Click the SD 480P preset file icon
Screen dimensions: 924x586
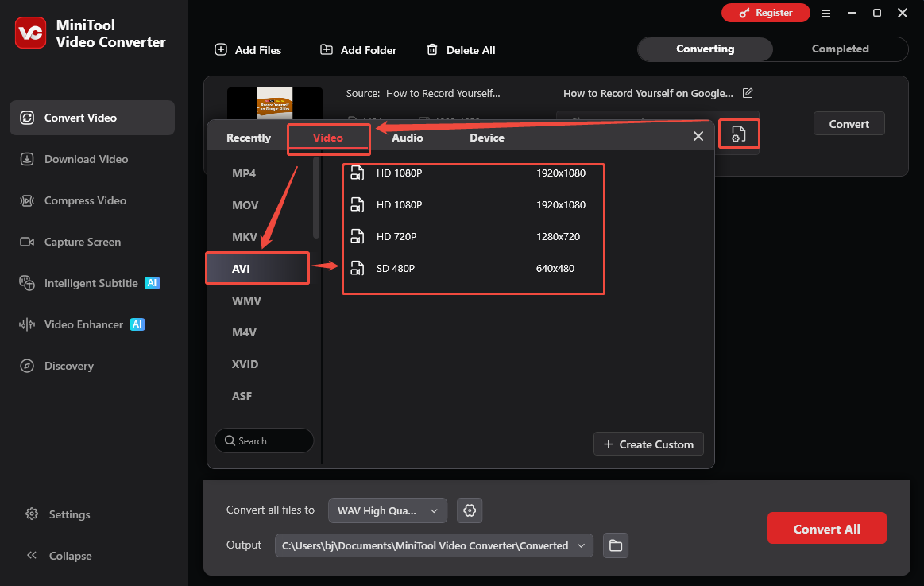357,268
